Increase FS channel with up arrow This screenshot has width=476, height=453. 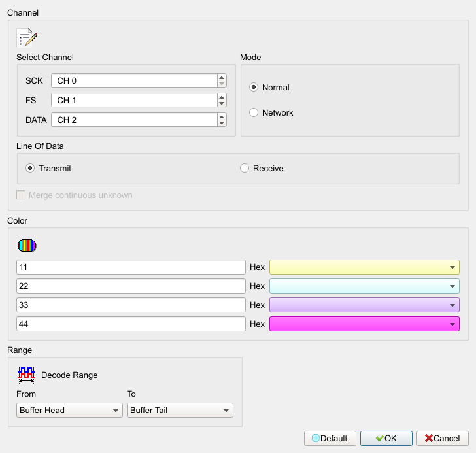(222, 97)
